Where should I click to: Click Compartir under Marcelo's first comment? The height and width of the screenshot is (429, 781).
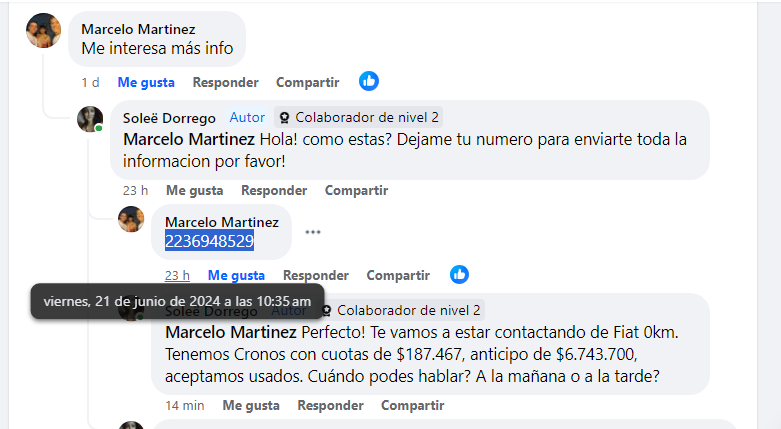[x=307, y=82]
